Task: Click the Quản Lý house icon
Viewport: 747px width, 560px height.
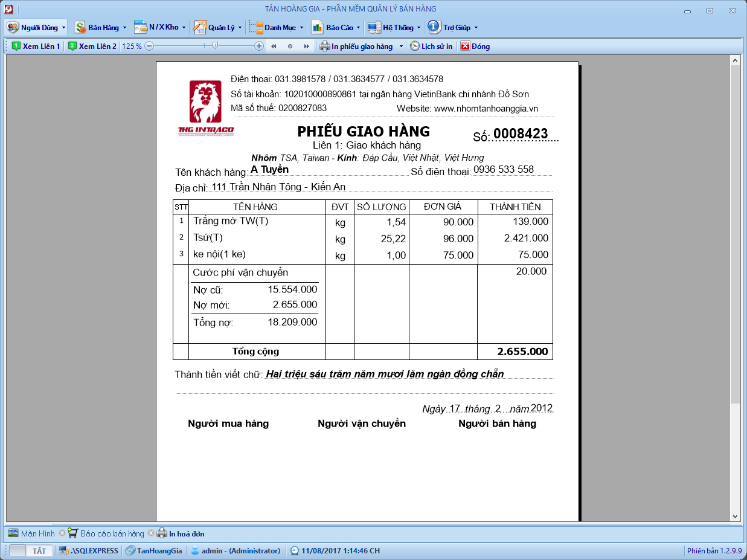Action: [200, 28]
